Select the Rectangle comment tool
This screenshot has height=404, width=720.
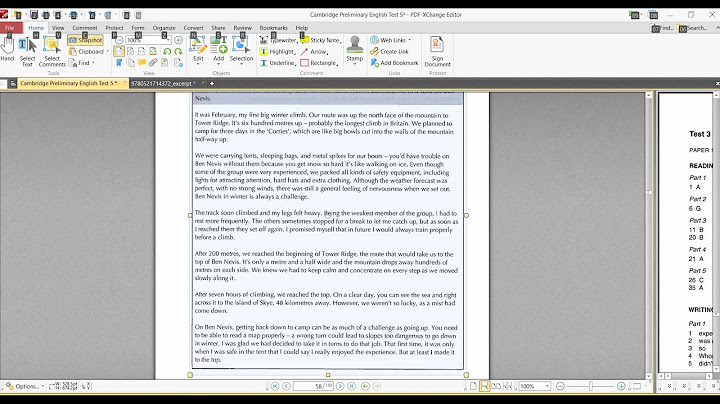pos(319,63)
